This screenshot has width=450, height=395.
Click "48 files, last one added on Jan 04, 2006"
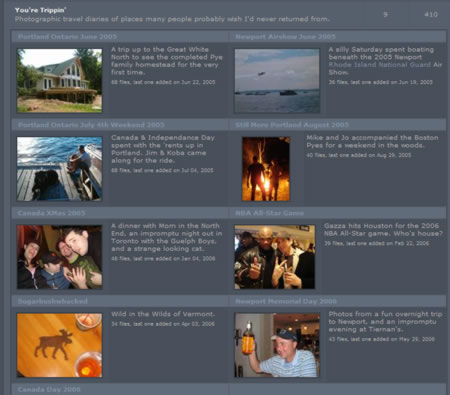(163, 258)
